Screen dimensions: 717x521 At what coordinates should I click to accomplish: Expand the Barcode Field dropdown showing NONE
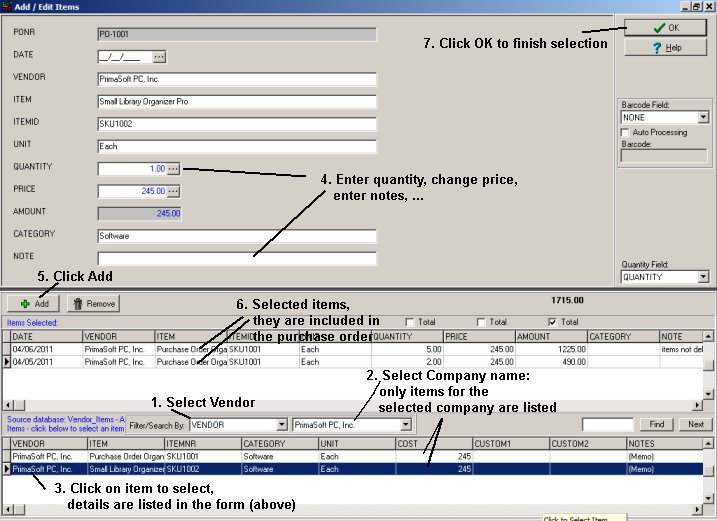click(703, 118)
